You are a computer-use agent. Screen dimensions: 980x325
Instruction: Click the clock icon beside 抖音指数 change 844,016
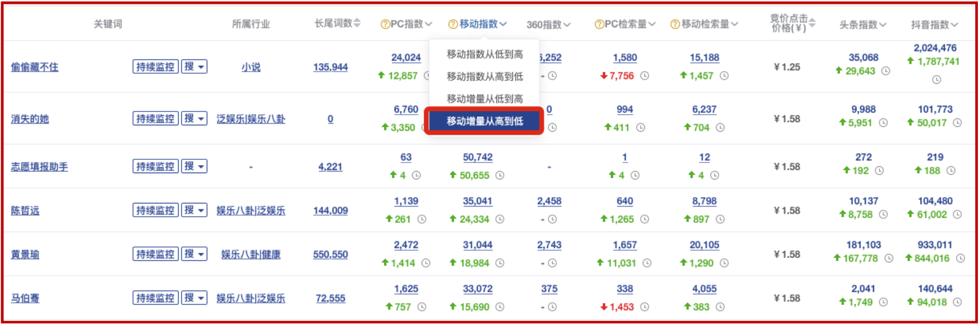960,259
